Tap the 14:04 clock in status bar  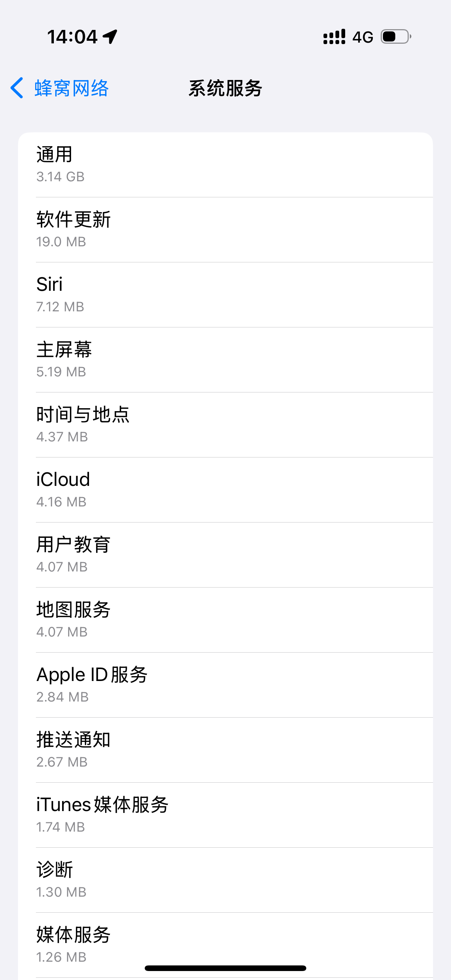coord(72,37)
